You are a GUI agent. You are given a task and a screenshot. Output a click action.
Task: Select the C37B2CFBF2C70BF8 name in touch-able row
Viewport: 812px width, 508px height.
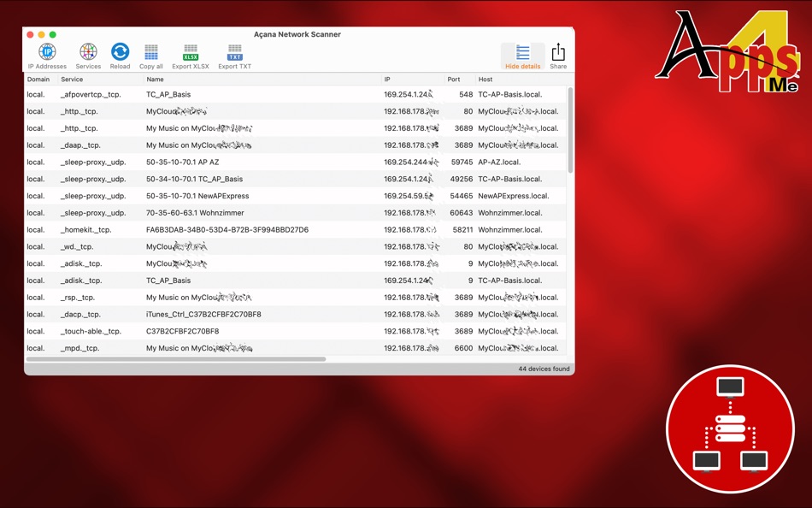(x=182, y=331)
